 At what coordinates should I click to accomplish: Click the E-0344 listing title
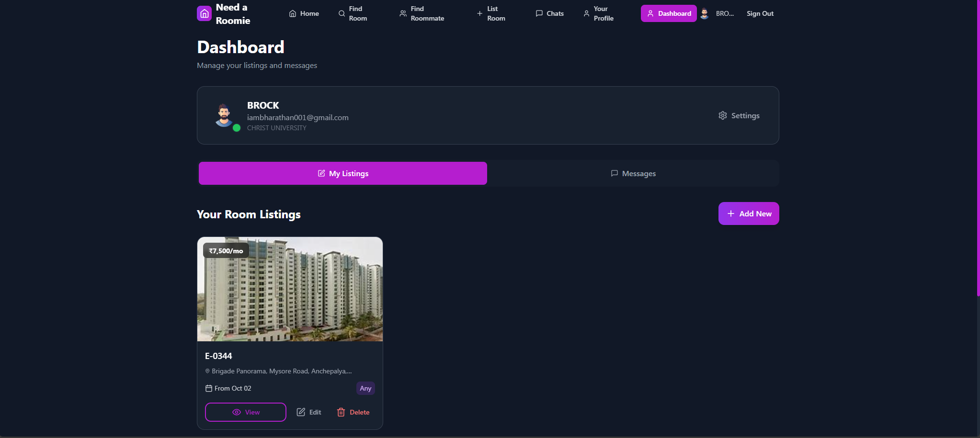click(x=218, y=356)
